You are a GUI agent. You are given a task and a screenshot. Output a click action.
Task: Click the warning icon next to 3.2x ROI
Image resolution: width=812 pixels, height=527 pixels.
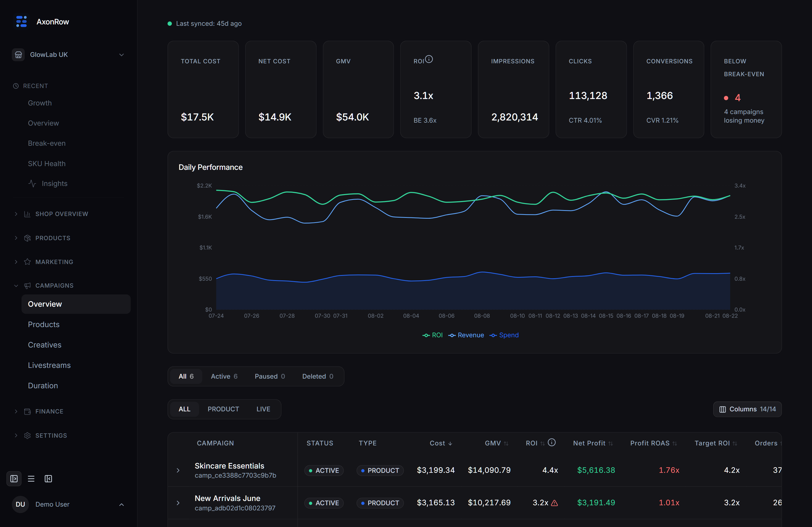coord(554,503)
